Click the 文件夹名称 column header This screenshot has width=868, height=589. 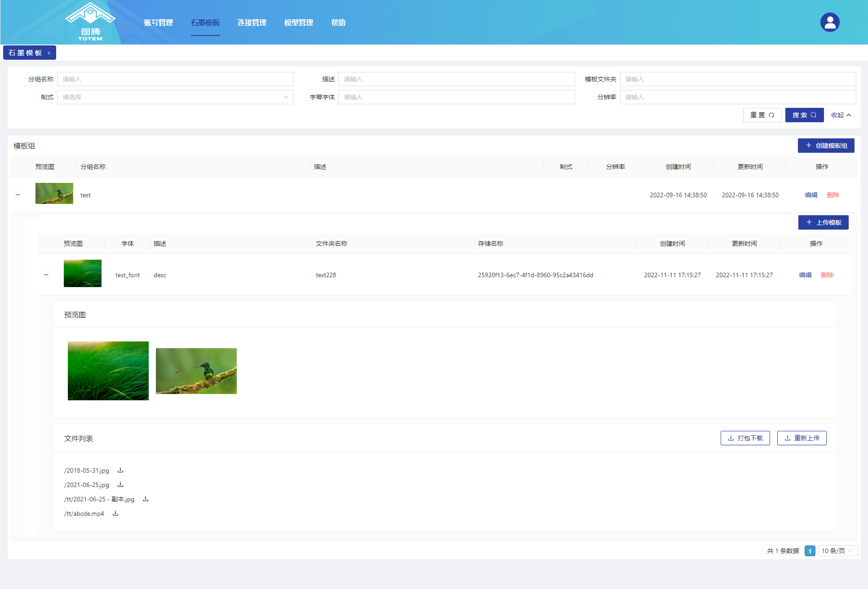click(x=332, y=244)
